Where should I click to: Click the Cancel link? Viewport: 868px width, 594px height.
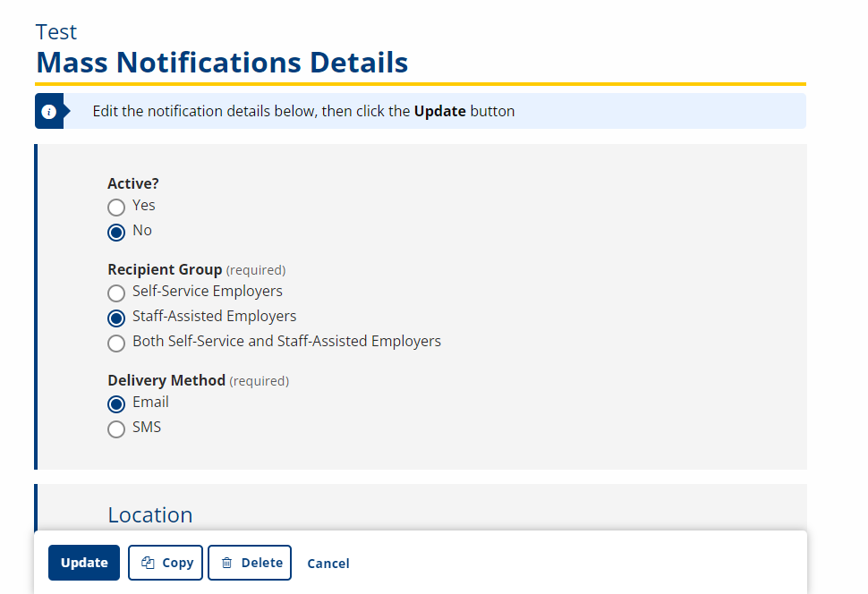[x=328, y=564]
